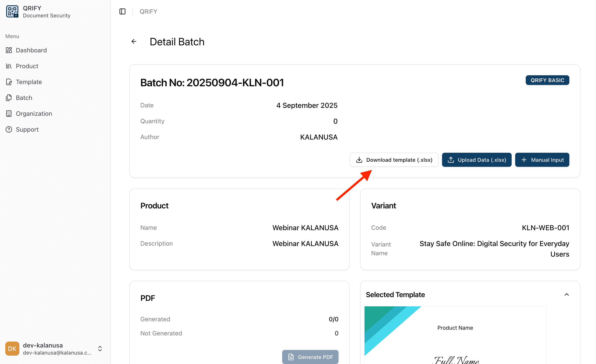The height and width of the screenshot is (364, 596).
Task: Click the back arrow beside Detail Batch
Action: click(x=134, y=41)
